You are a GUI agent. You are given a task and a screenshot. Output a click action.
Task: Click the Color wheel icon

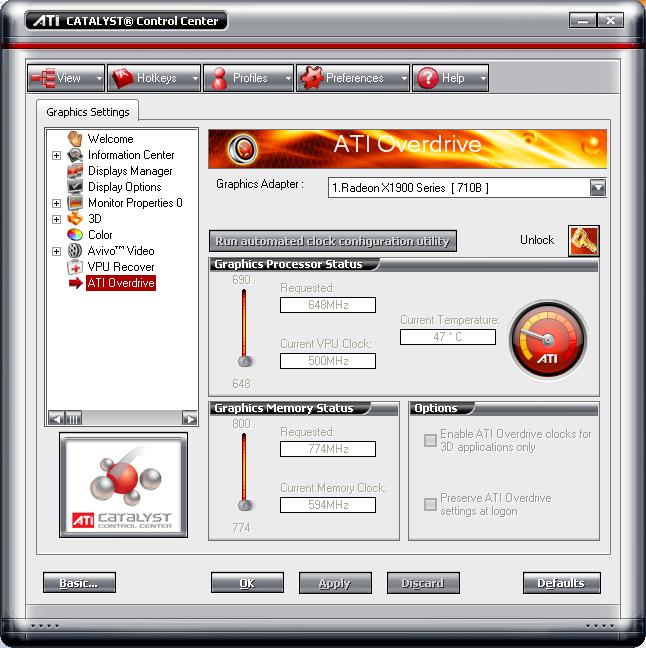75,235
